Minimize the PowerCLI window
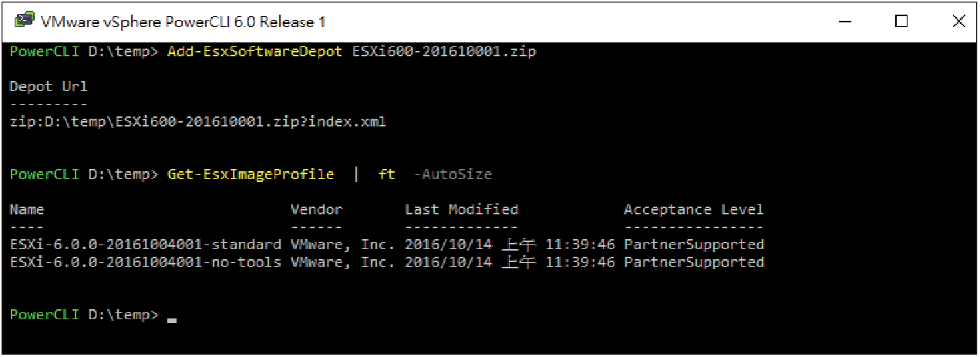Viewport: 980px width, 357px height. [845, 22]
